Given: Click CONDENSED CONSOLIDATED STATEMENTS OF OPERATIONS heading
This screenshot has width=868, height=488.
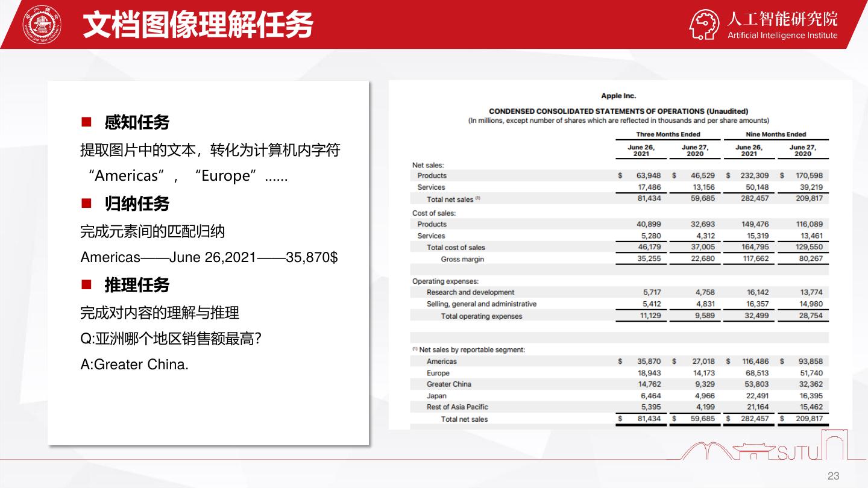Looking at the screenshot, I should 618,111.
